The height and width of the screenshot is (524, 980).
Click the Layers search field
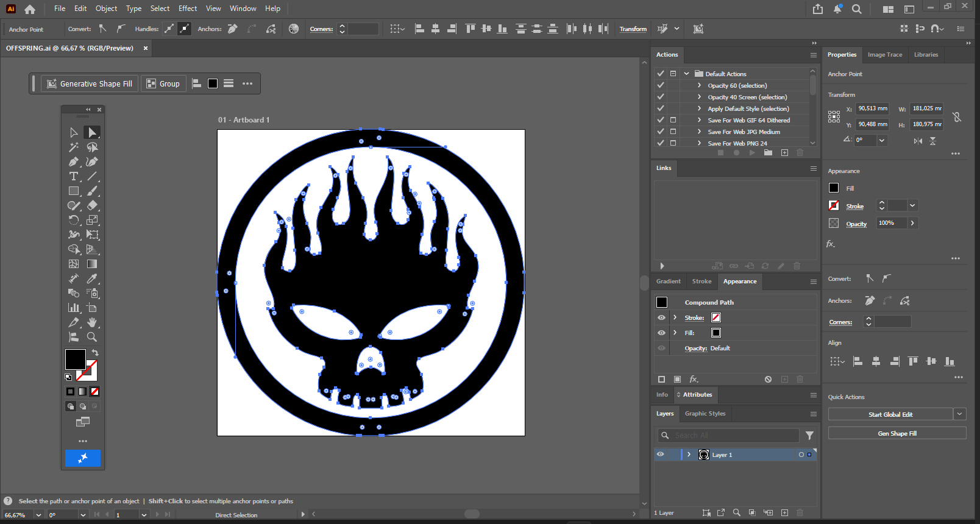point(728,435)
